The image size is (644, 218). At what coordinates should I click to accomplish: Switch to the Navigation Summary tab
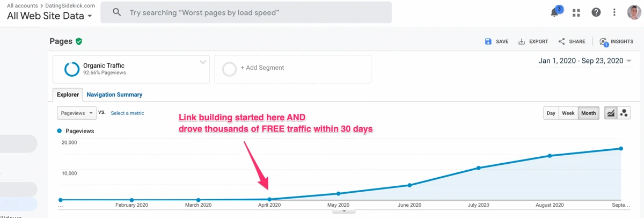(x=114, y=95)
